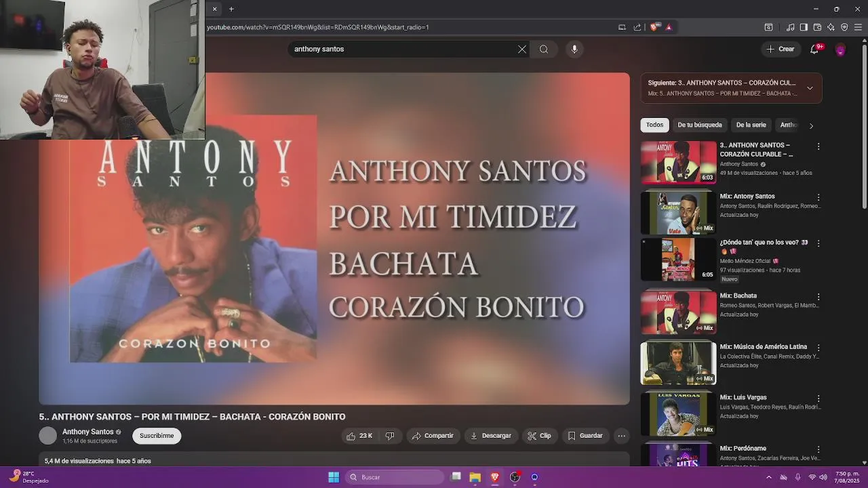Open Task View from the taskbar
Screen dimensions: 868x488
click(456, 477)
